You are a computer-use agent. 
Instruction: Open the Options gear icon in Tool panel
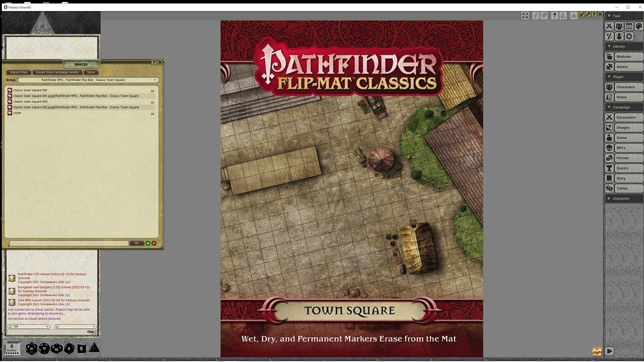point(629,36)
